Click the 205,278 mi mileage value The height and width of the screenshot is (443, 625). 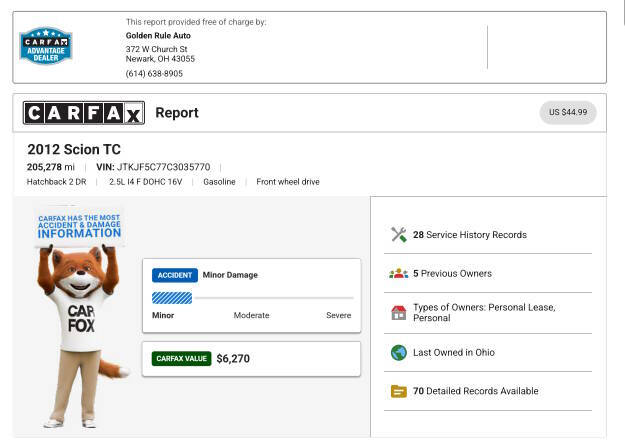pos(51,167)
